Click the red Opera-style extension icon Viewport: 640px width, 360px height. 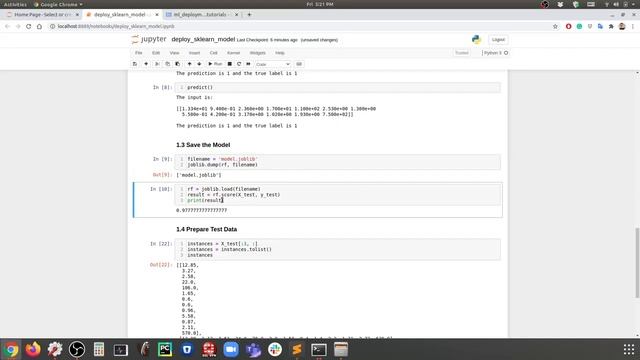point(568,27)
